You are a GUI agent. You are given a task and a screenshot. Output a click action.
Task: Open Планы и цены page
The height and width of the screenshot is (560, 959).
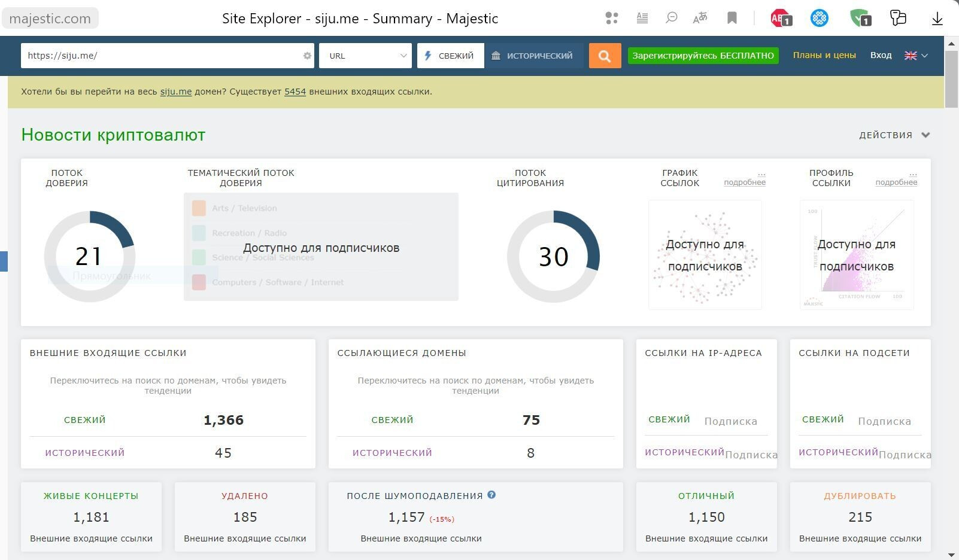click(824, 55)
